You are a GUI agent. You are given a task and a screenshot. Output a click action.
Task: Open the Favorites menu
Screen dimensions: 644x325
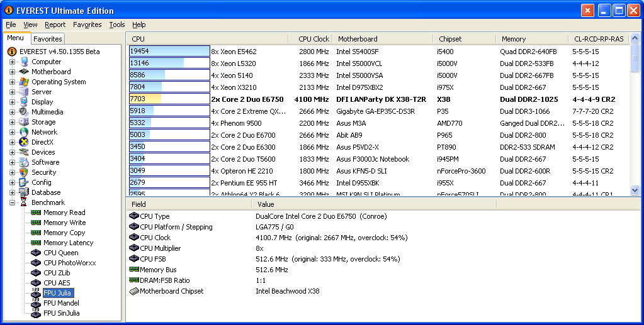click(87, 25)
